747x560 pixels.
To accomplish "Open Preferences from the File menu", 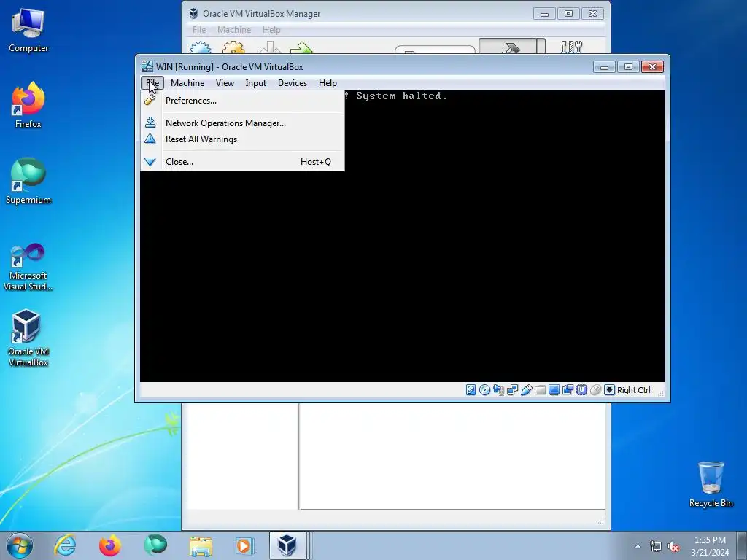I will click(242, 101).
